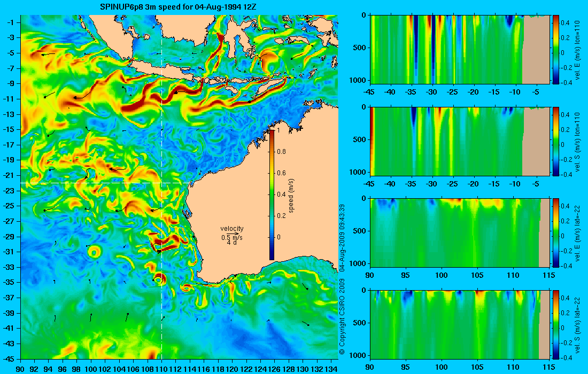Click the title "SPINUP6p8 3m speed for 04-Aug-1994 12Z"
The height and width of the screenshot is (374, 588).
coord(179,7)
